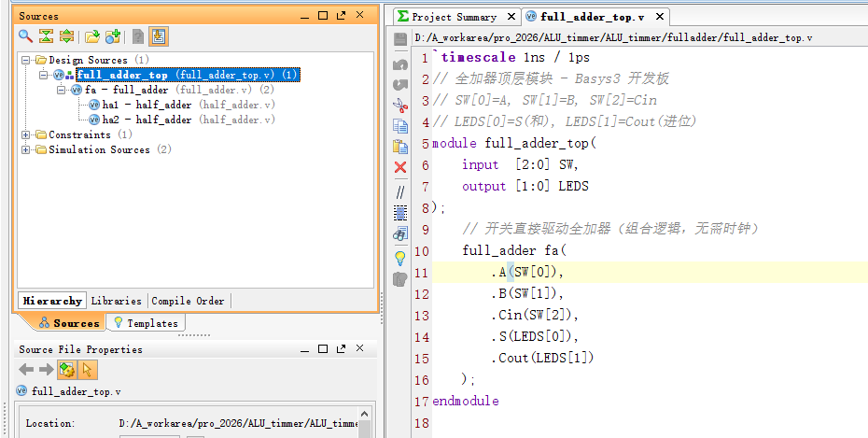868x438 pixels.
Task: Close the Sources panel
Action: click(360, 16)
